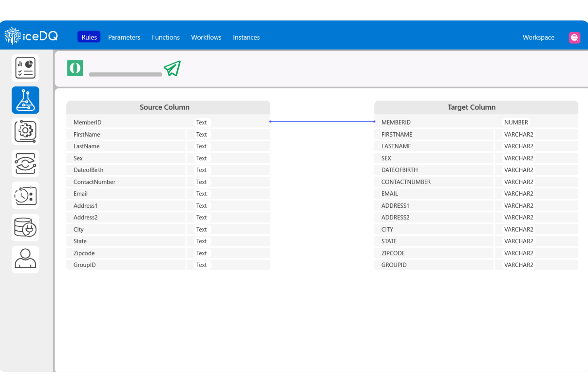Click the Target Column header
This screenshot has height=392, width=588.
point(476,107)
